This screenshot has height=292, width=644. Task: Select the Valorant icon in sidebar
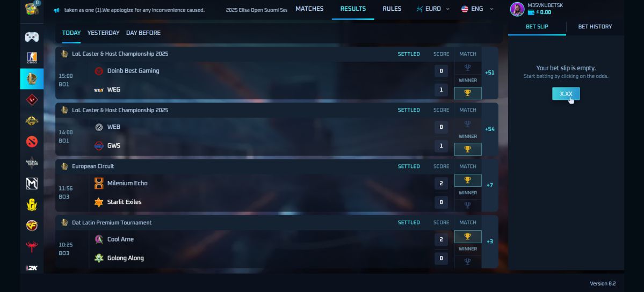32,100
